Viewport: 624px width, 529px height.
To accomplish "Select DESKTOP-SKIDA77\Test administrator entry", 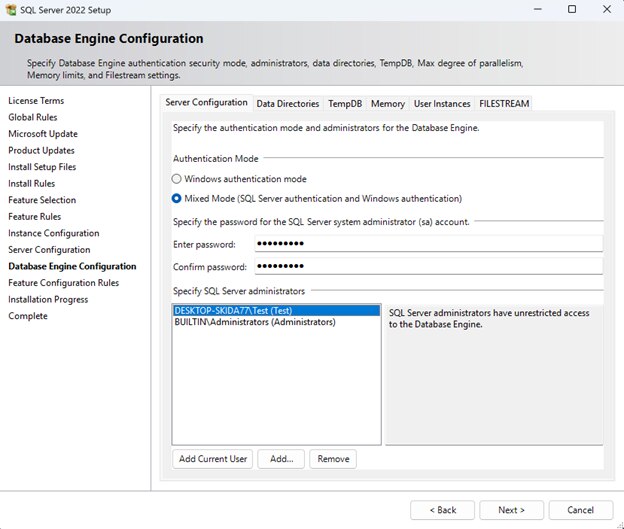I will [x=277, y=310].
